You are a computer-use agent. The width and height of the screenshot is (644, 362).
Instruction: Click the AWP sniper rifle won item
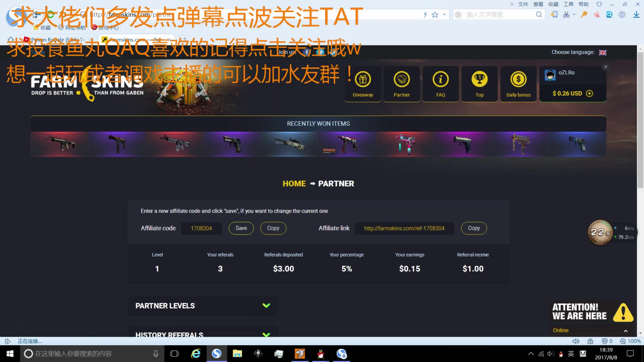tap(289, 144)
